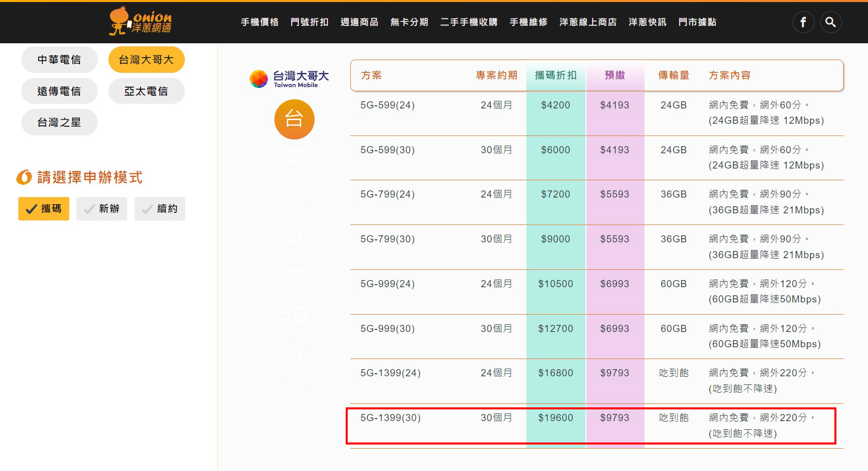
Task: Click 吃到飽 in the 5G-1399(24) row
Action: [674, 373]
